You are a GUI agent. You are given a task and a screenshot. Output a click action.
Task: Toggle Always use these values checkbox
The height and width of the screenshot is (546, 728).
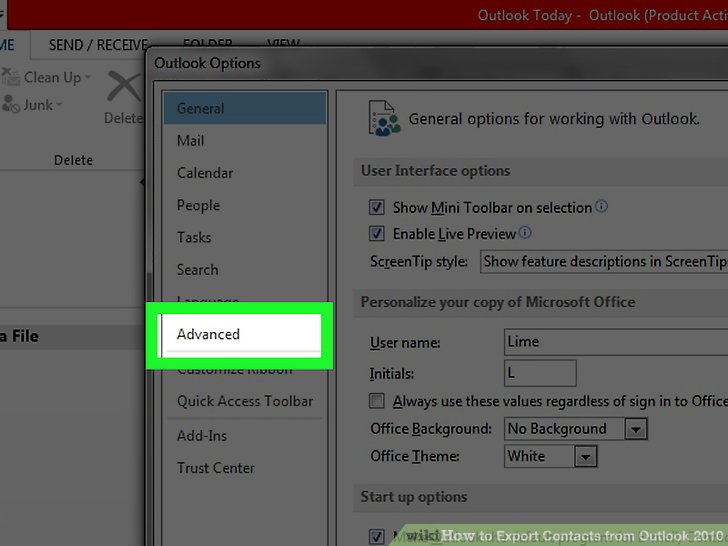377,401
